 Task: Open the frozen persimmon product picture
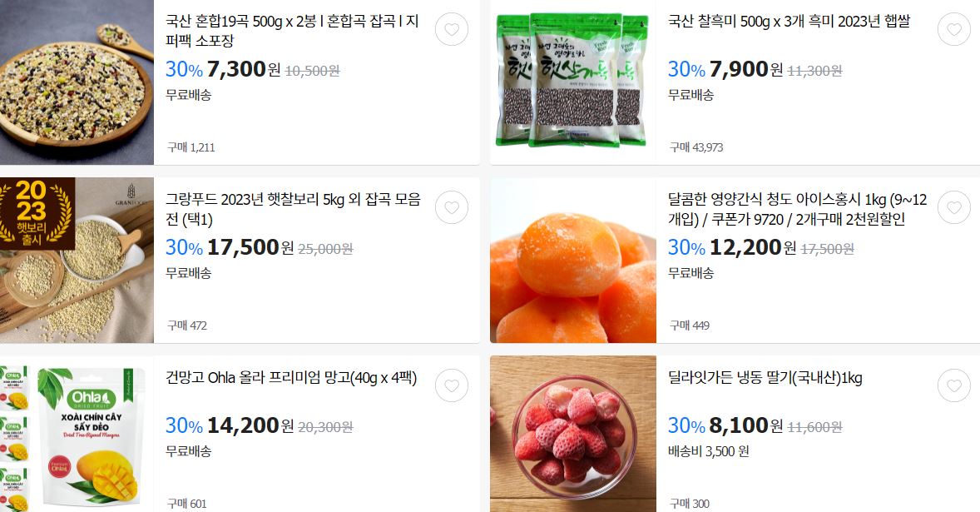point(572,260)
